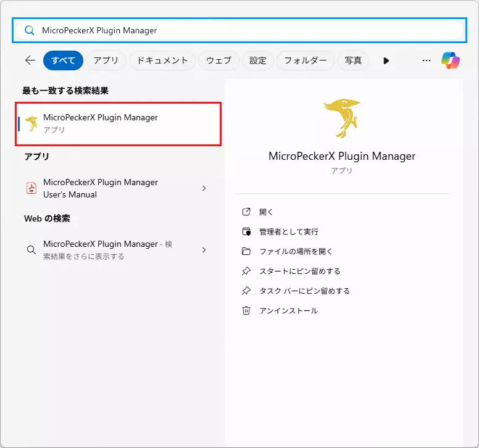The width and height of the screenshot is (479, 448).
Task: Switch to the ウェブ filter tab
Action: 219,60
